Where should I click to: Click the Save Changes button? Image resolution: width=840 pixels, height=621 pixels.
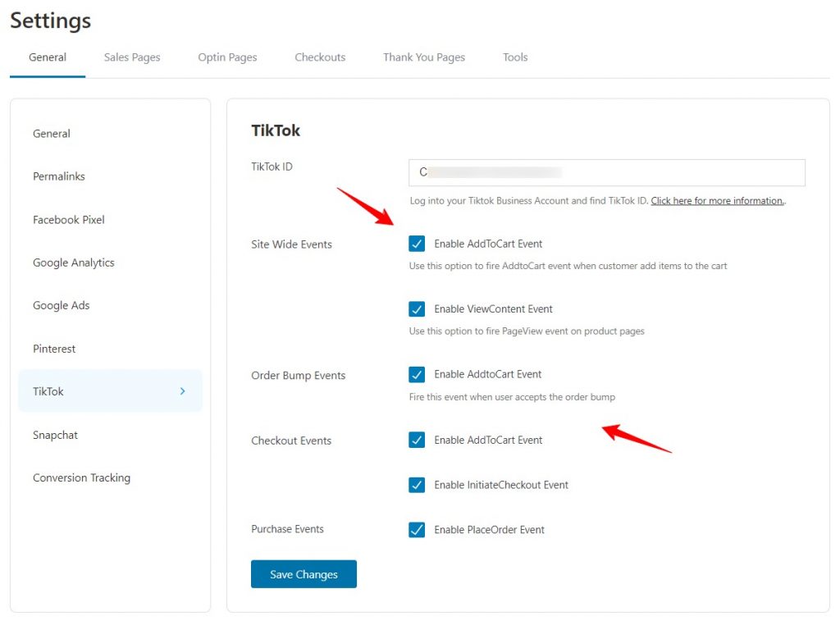click(x=304, y=574)
